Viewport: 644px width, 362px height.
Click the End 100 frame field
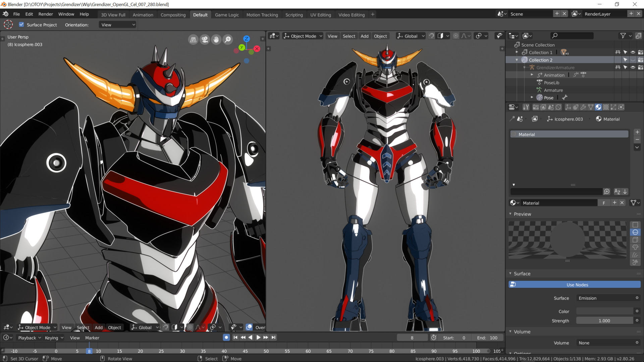click(488, 338)
